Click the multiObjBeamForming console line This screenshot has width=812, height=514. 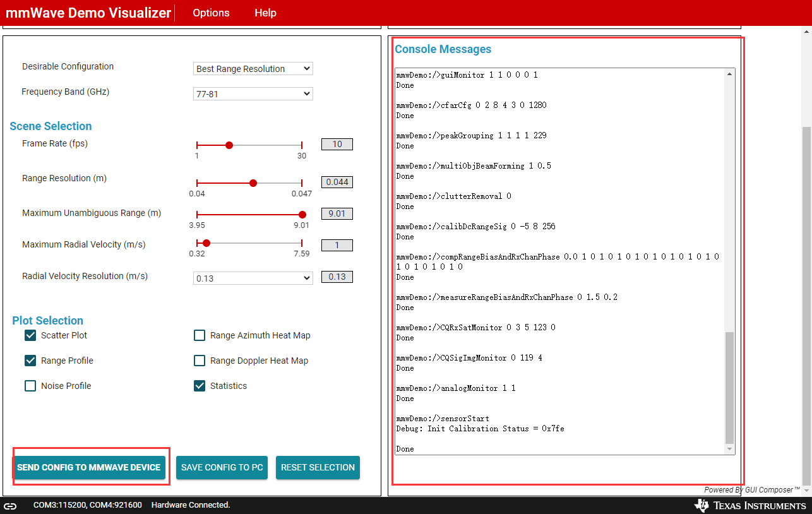[x=474, y=166]
